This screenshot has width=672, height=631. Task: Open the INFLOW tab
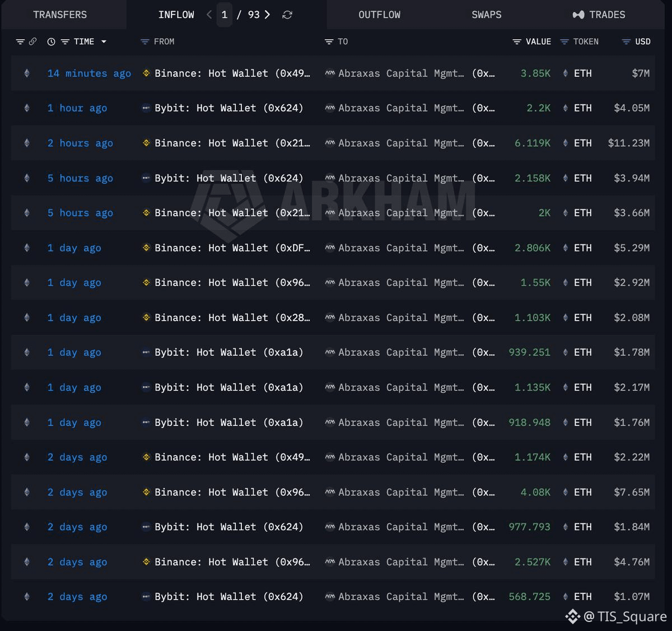176,15
